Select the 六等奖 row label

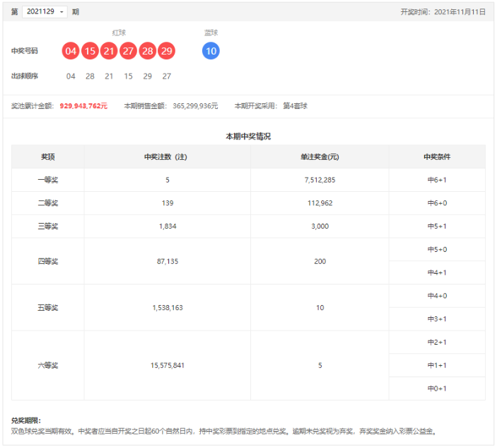click(48, 366)
